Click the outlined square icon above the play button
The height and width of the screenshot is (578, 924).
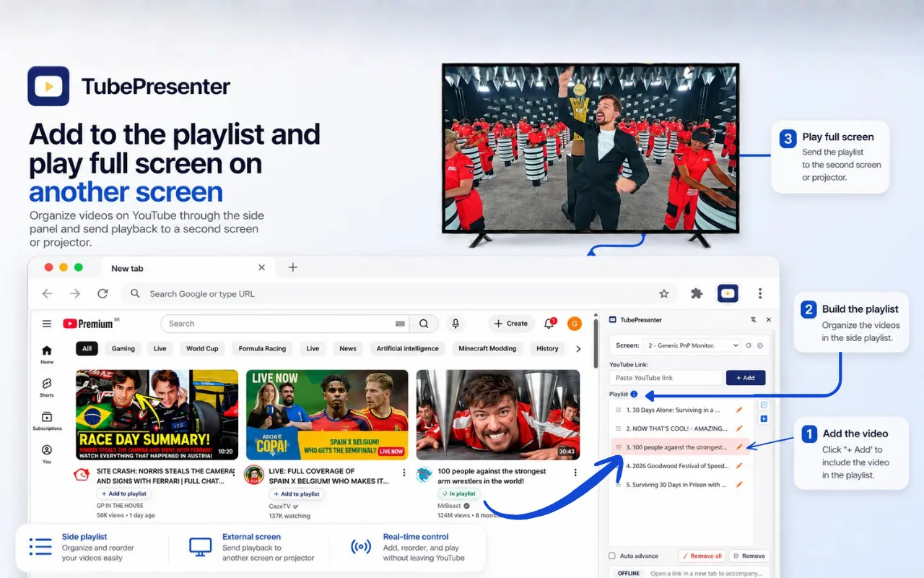(764, 405)
